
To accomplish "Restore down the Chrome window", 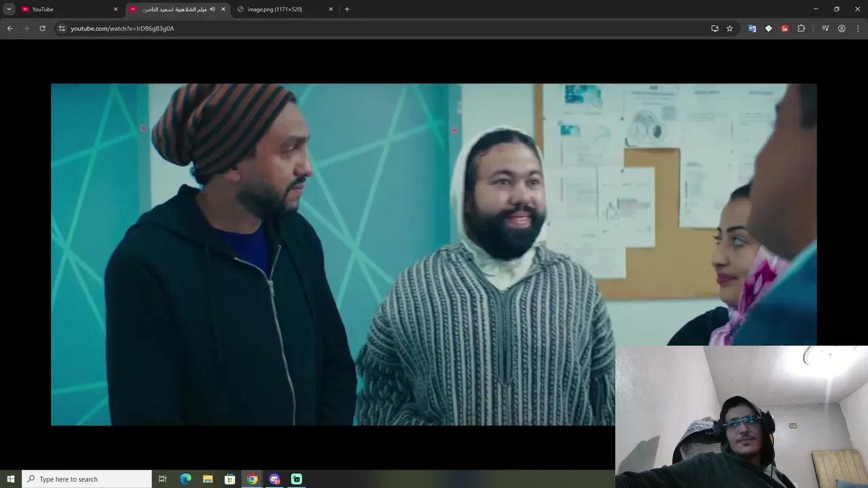I will (837, 9).
